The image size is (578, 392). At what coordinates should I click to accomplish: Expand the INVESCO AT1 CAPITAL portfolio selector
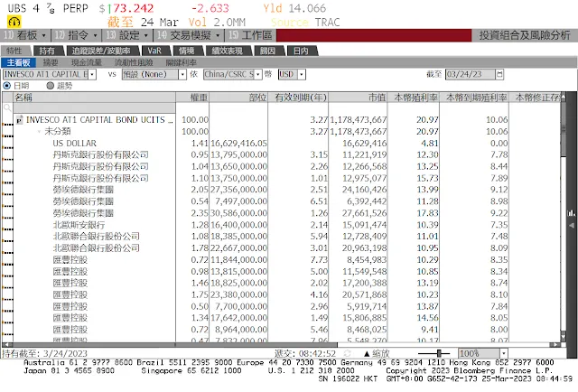coord(92,74)
